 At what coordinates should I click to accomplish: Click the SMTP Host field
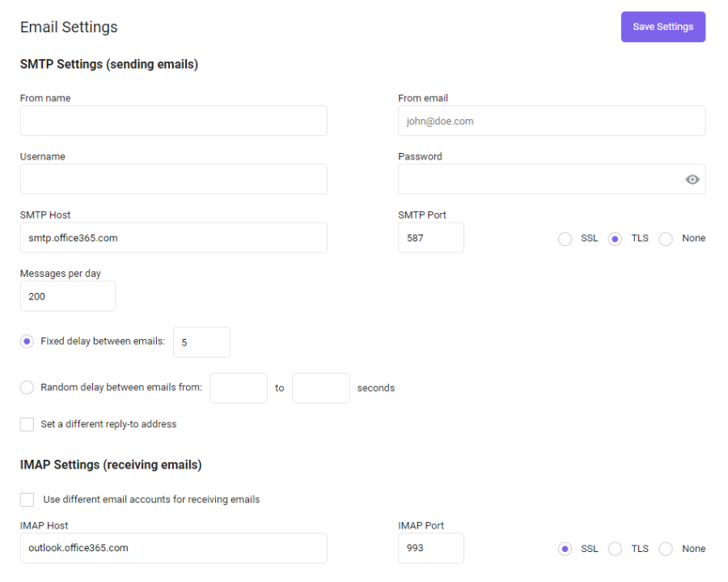[174, 238]
